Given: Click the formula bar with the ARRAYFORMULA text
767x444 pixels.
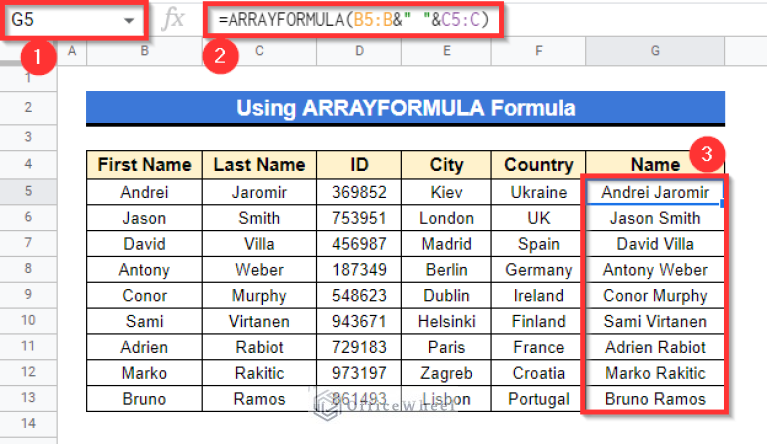Looking at the screenshot, I should tap(354, 20).
